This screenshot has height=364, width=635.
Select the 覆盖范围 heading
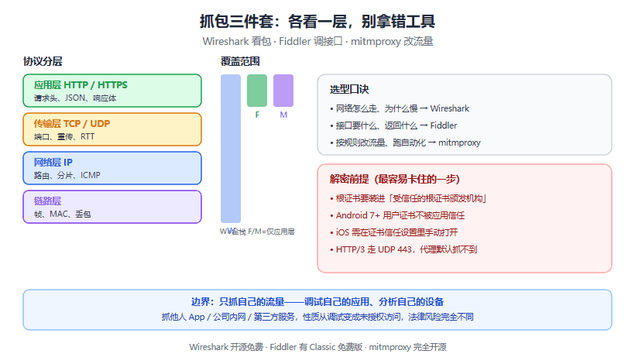pos(240,61)
